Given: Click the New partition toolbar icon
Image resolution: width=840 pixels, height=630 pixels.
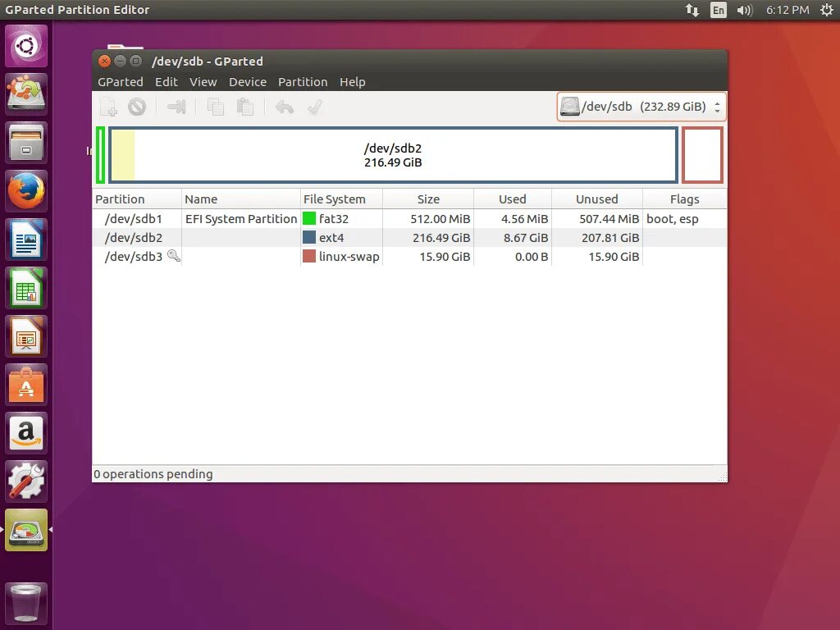Looking at the screenshot, I should point(109,107).
